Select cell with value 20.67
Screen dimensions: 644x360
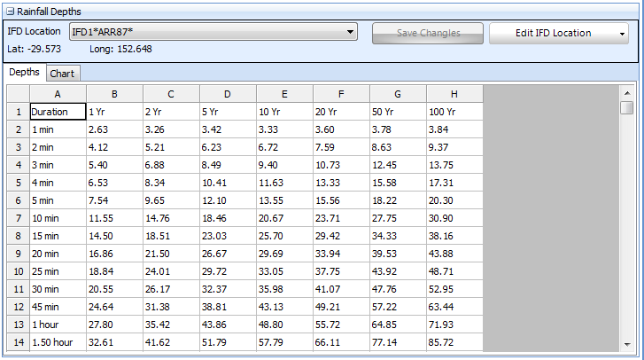click(x=284, y=218)
